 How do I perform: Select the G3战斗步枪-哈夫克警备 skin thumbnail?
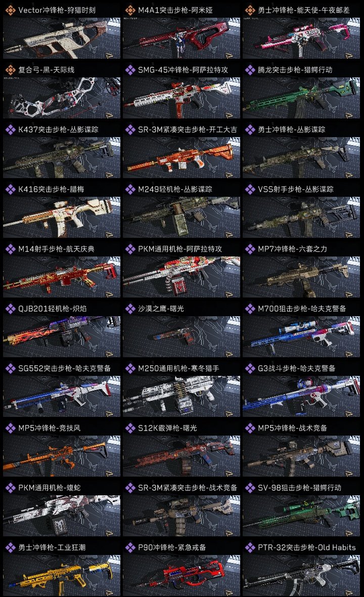pyautogui.click(x=301, y=396)
